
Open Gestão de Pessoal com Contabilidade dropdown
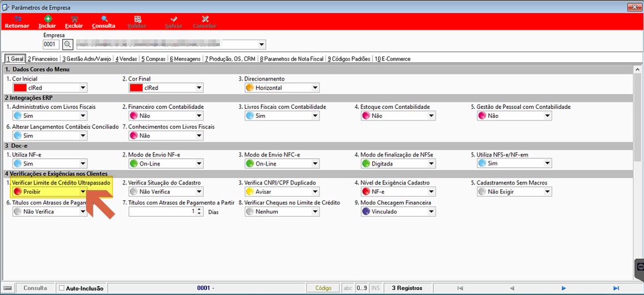[547, 116]
